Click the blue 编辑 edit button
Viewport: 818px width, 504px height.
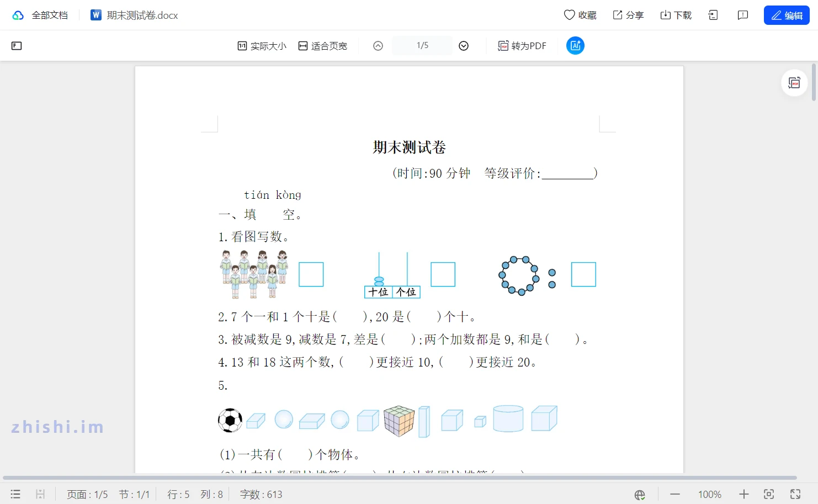[x=787, y=15]
